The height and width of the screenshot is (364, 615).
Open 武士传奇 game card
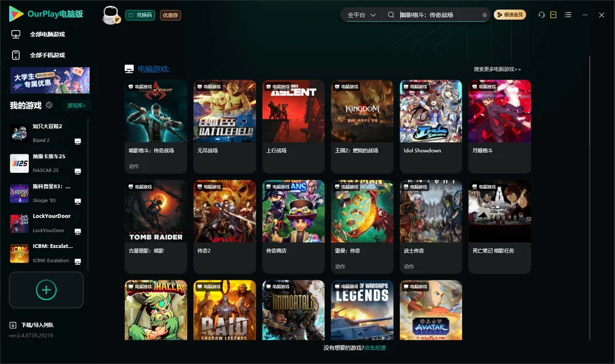tap(430, 227)
